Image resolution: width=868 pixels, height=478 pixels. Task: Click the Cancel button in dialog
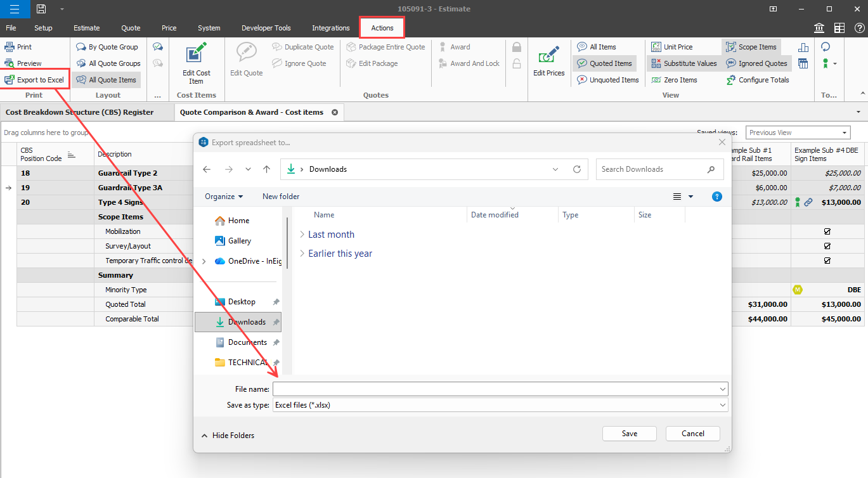[x=692, y=434]
